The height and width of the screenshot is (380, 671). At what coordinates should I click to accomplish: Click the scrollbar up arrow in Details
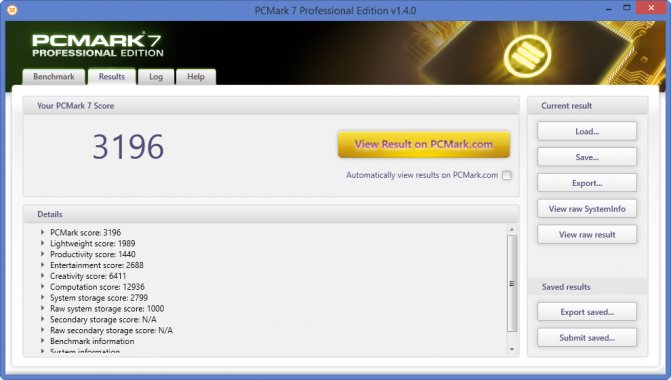click(511, 230)
